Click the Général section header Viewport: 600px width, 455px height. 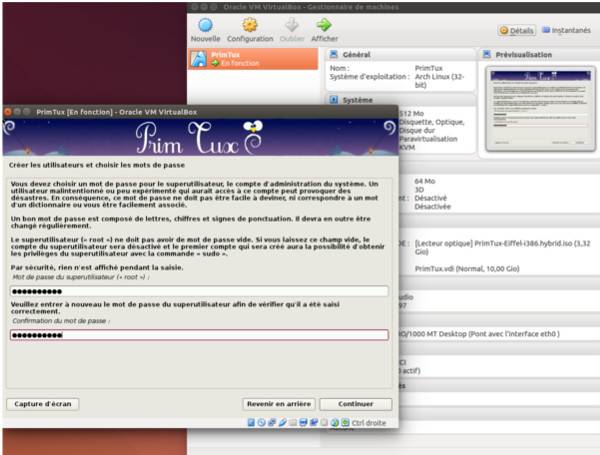(400, 54)
